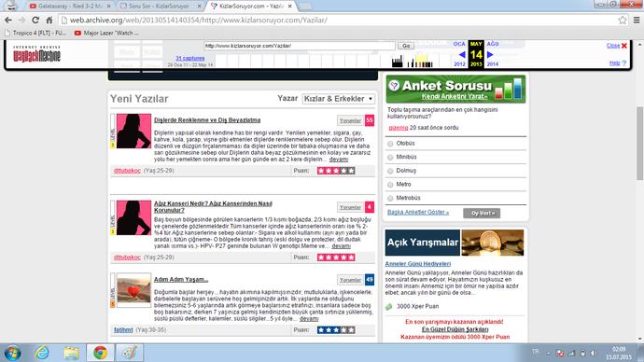Open the browser home page icon
The image size is (644, 362).
[x=49, y=20]
